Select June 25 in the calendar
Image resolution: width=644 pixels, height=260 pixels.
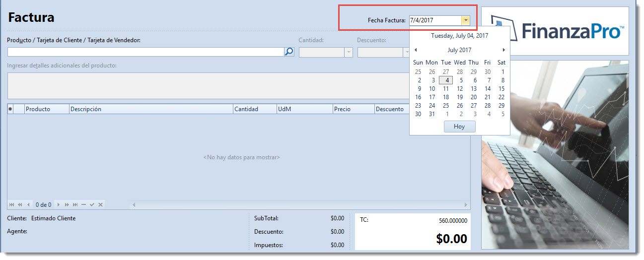(x=418, y=72)
